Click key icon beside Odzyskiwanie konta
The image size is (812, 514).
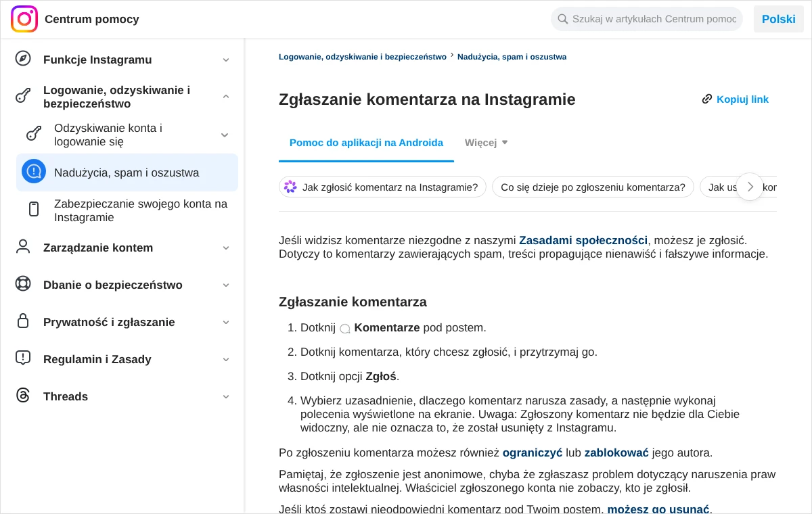[x=34, y=133]
